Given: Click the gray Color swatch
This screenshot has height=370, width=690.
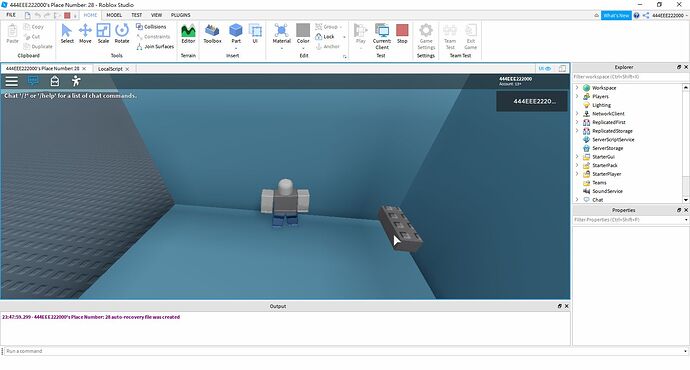Looking at the screenshot, I should pos(303,30).
